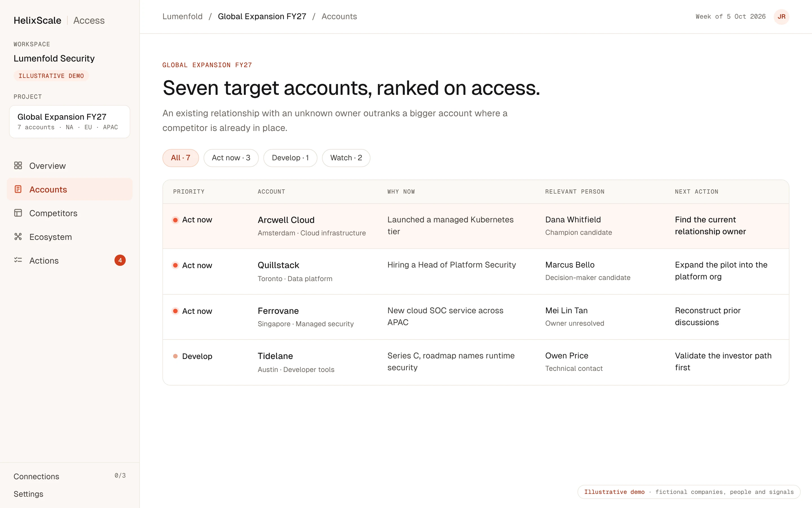
Task: Open the Overview page
Action: click(69, 166)
